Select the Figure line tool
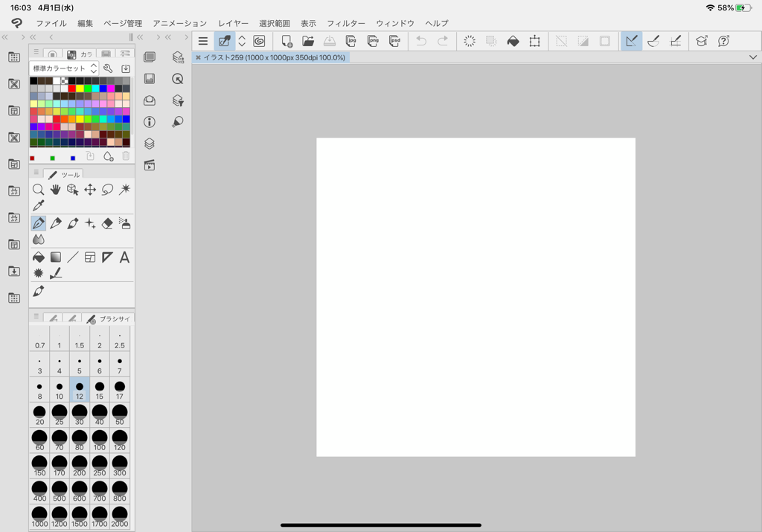This screenshot has width=762, height=532. coord(73,257)
